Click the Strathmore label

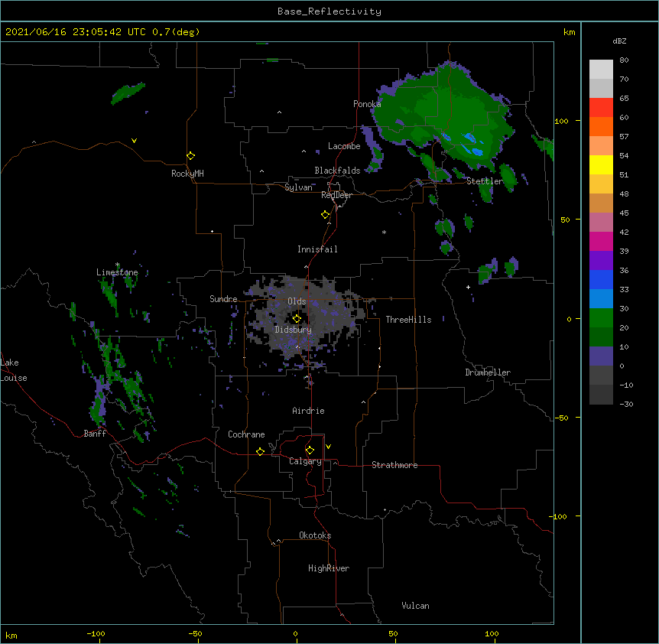pos(394,465)
